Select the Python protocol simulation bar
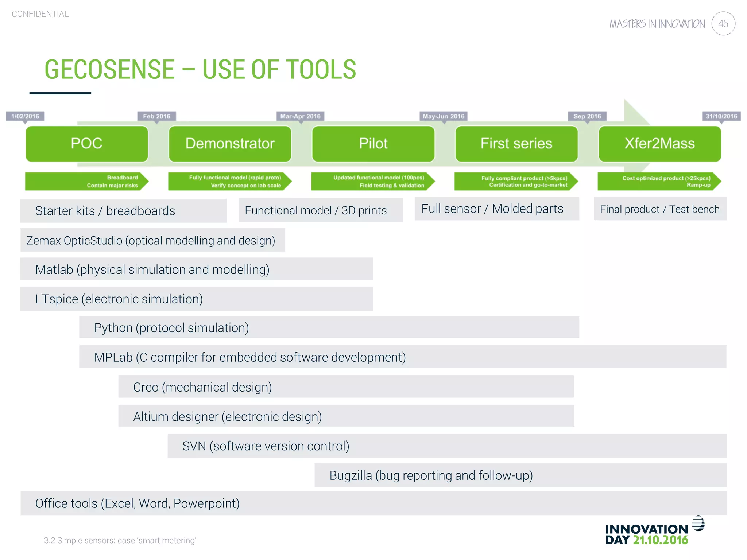747x560 pixels. pyautogui.click(x=329, y=327)
